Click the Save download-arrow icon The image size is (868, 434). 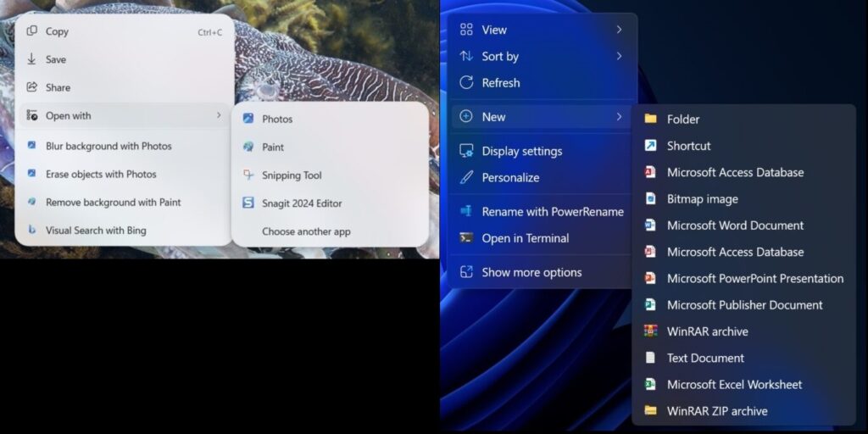[x=32, y=58]
